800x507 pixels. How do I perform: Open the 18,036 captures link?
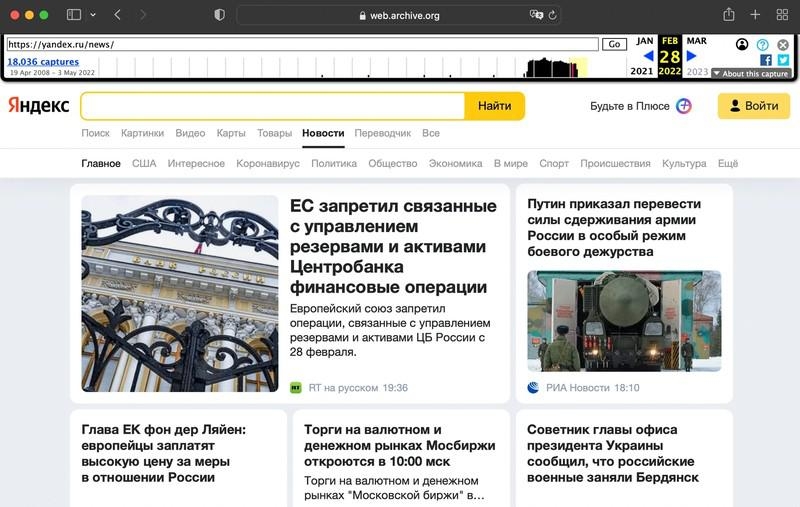[x=43, y=62]
